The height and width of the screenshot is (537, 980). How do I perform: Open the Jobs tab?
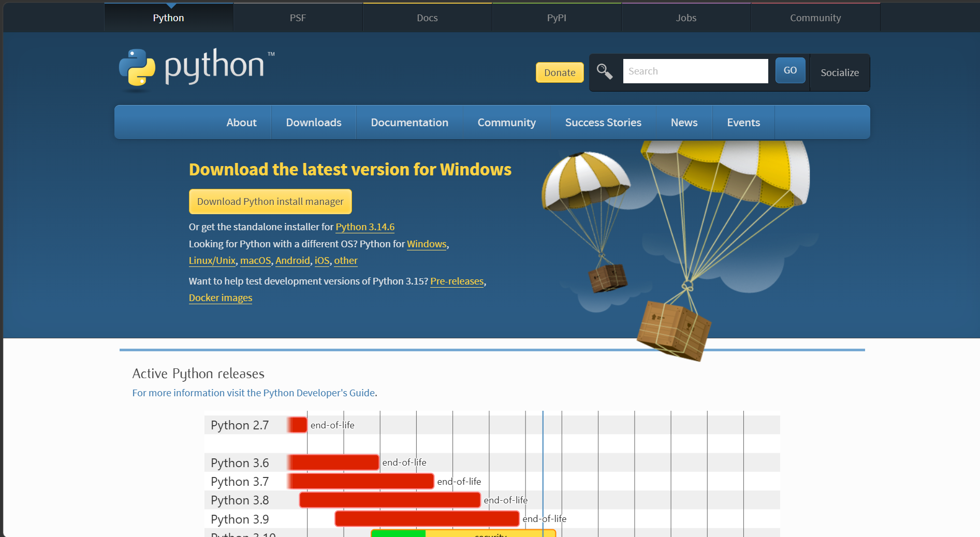tap(686, 18)
